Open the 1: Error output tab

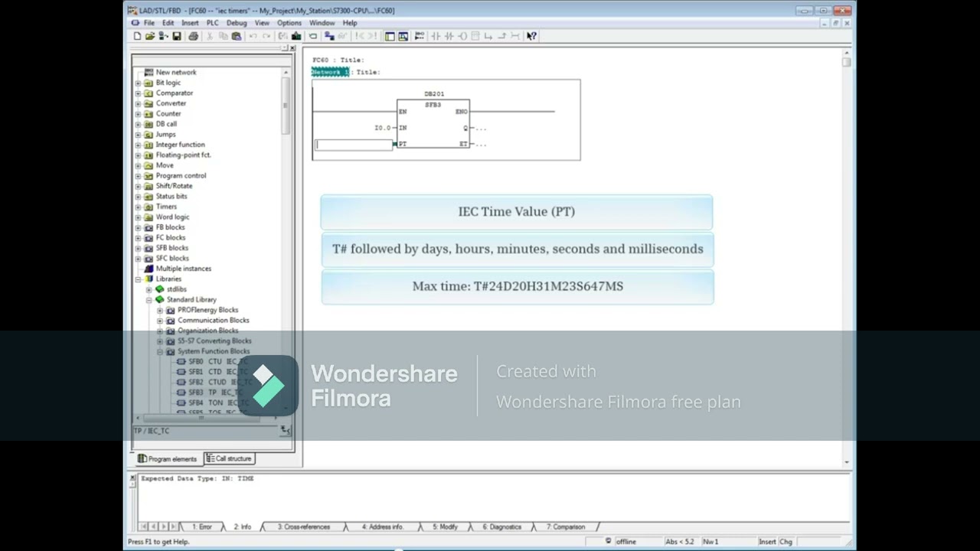tap(201, 527)
